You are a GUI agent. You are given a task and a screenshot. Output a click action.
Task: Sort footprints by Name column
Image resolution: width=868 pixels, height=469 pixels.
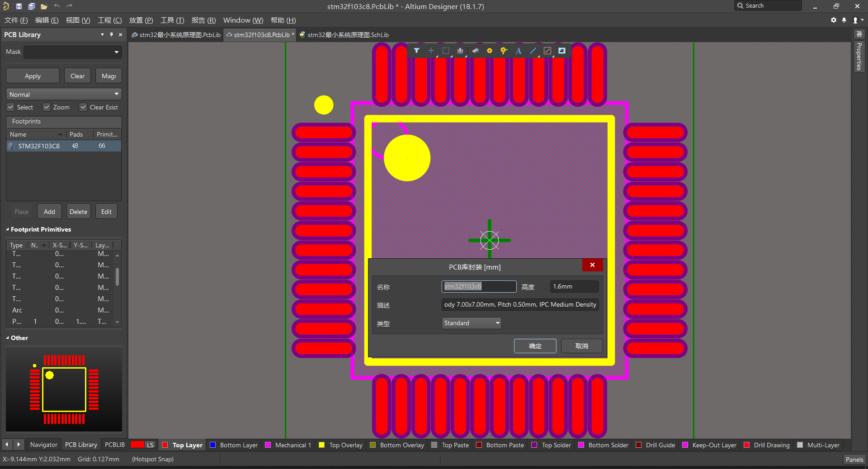(36, 134)
